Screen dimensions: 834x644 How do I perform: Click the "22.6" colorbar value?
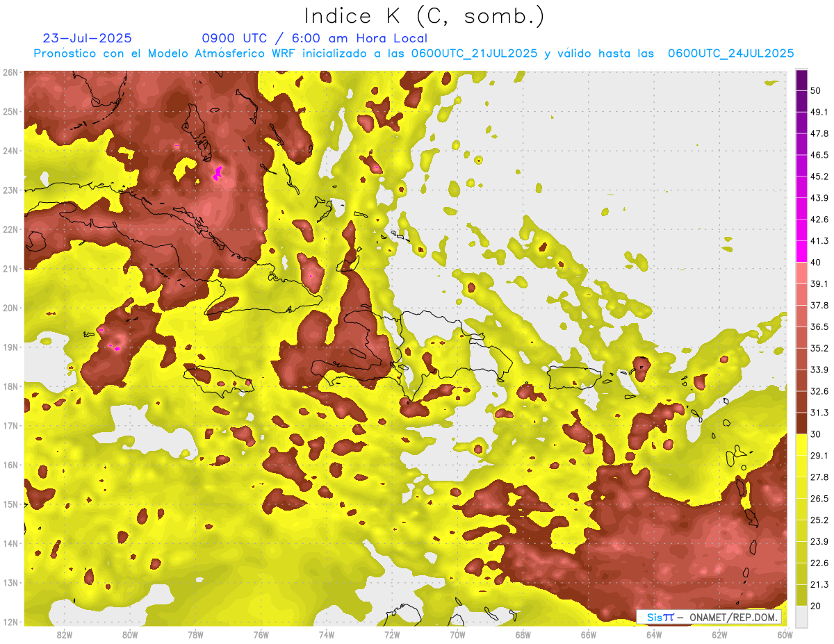click(x=820, y=563)
